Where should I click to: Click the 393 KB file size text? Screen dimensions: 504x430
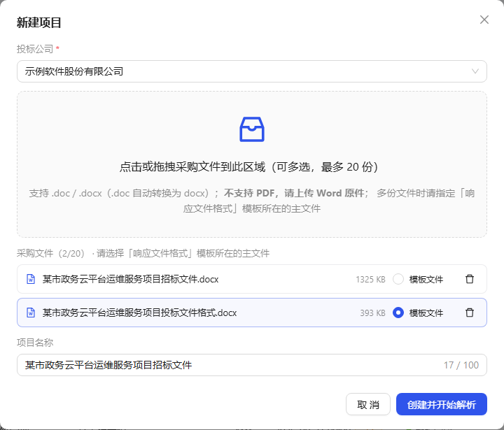(372, 313)
